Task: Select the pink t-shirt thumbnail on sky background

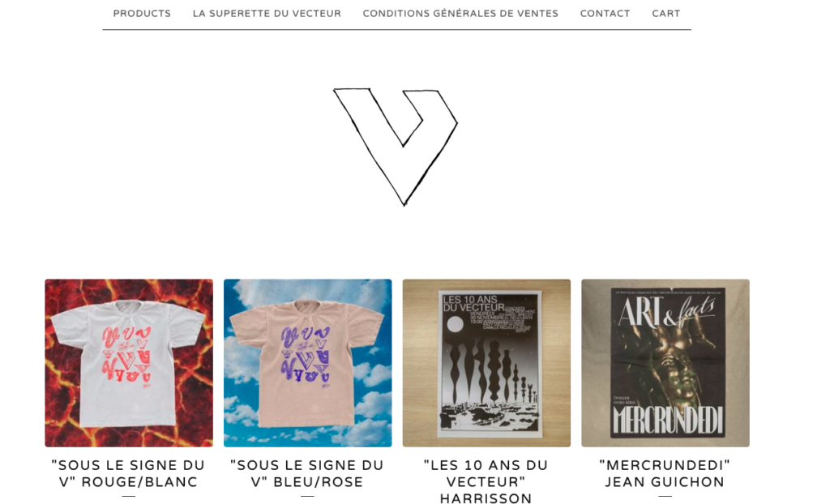Action: (x=307, y=363)
